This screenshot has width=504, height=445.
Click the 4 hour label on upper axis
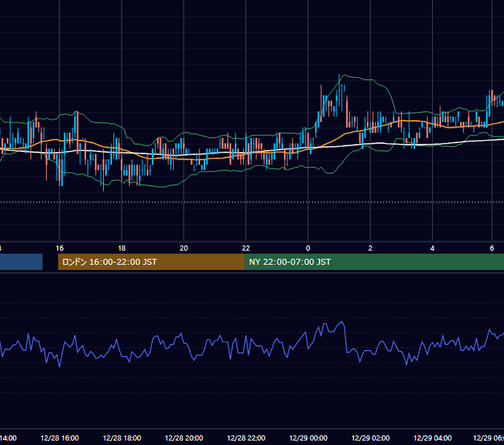432,248
